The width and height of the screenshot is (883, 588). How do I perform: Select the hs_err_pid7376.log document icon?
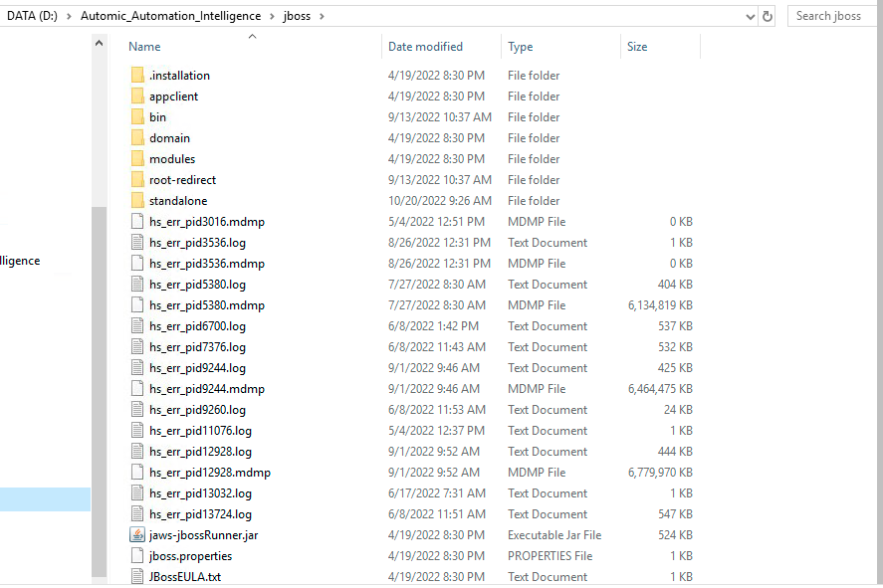coord(137,347)
